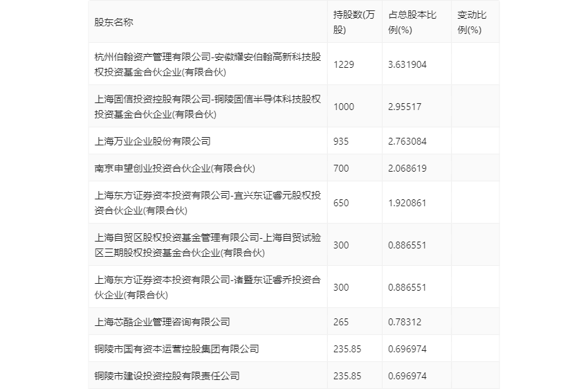Select 宜兴东证睿元股权投资 shareholder name

(208, 203)
